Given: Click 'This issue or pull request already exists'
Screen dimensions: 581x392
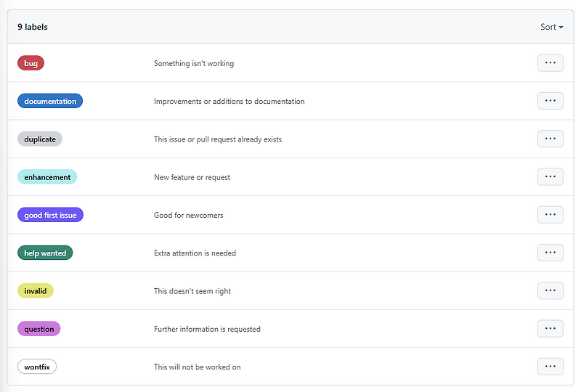Looking at the screenshot, I should coord(218,139).
